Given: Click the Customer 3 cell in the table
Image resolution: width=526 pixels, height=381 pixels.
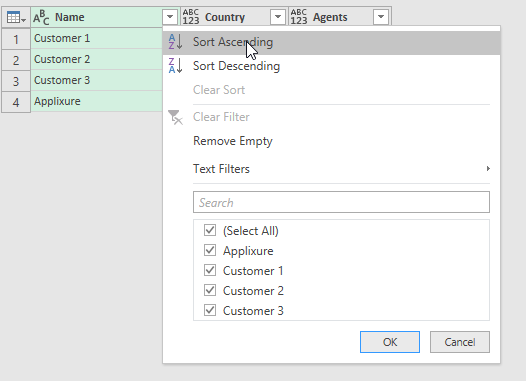Looking at the screenshot, I should click(x=97, y=80).
